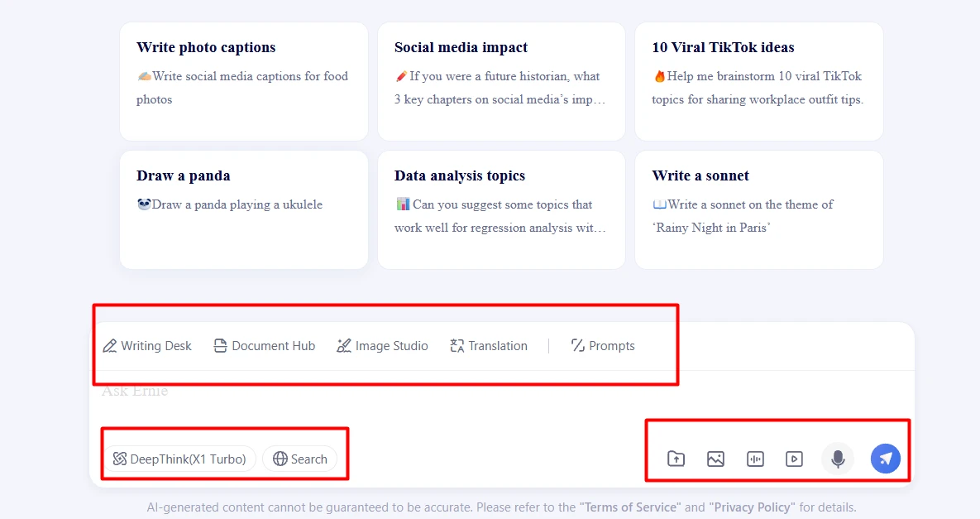Toggle the Search web option

click(x=300, y=459)
